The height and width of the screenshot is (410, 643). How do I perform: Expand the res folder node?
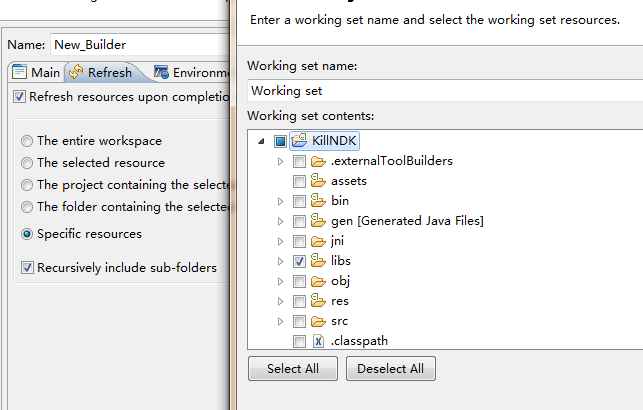click(x=280, y=301)
